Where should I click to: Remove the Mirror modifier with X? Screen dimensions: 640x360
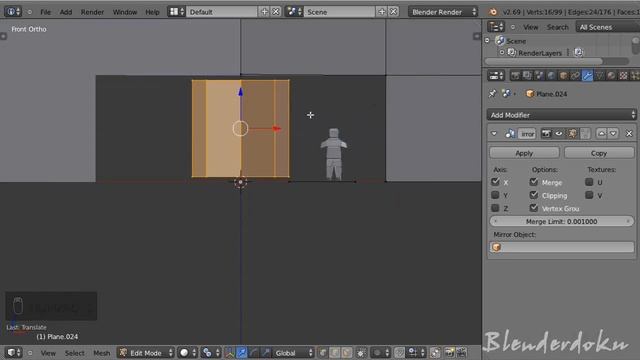[x=629, y=133]
